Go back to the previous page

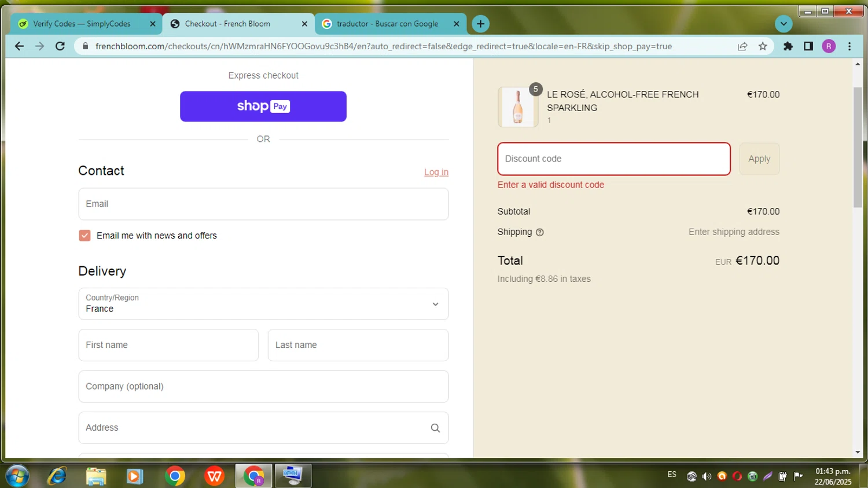tap(19, 46)
